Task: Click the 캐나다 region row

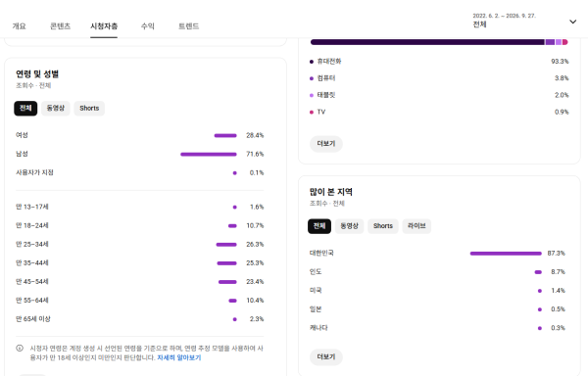Action: tap(437, 328)
